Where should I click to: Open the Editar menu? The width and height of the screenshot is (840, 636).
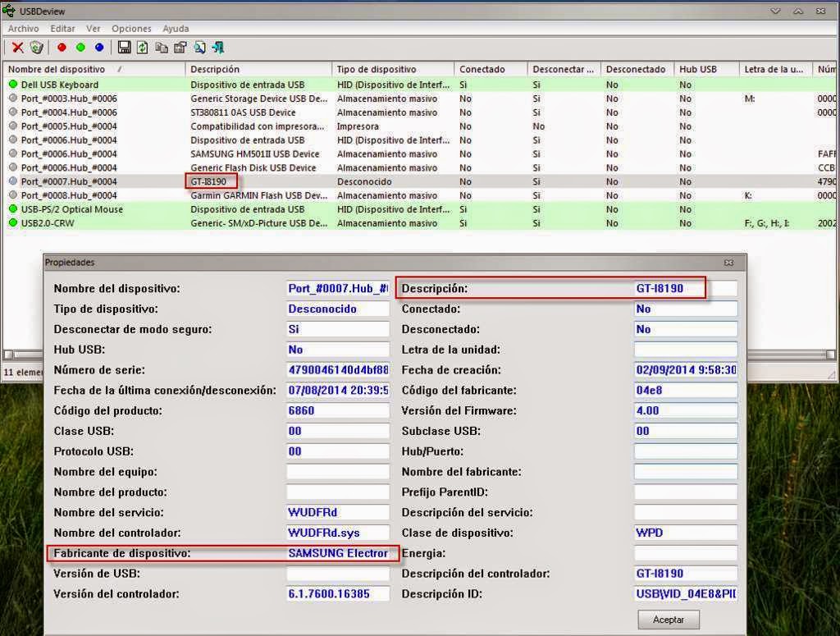62,29
